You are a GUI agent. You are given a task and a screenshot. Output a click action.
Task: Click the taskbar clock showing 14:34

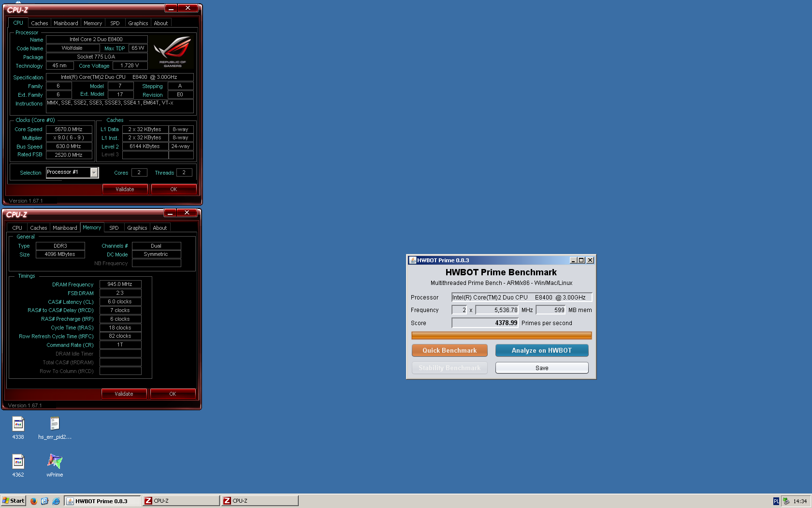(800, 501)
